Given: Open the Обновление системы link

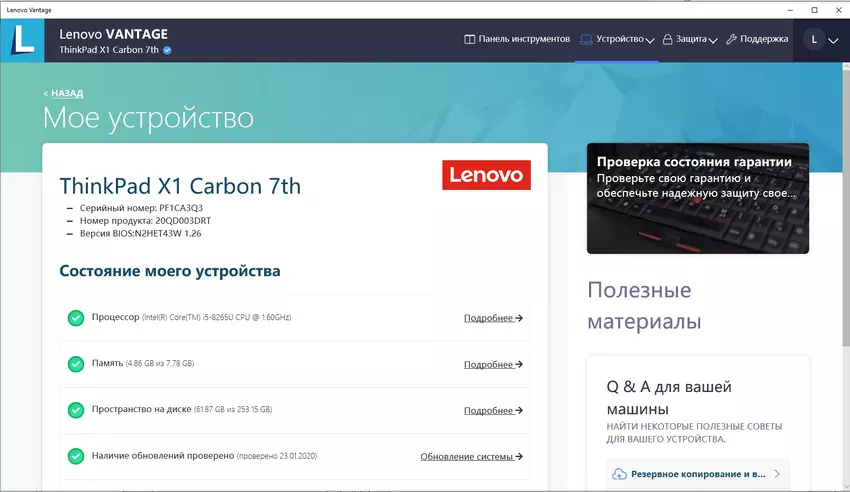Looking at the screenshot, I should point(471,456).
